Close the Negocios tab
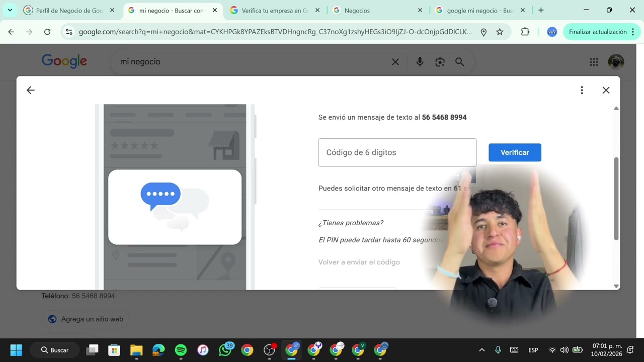This screenshot has width=644, height=362. 420,10
